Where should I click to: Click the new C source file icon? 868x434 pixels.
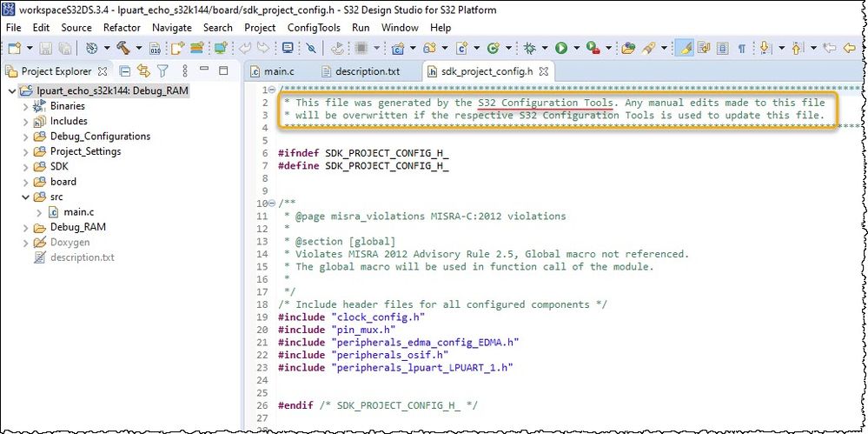click(x=461, y=48)
